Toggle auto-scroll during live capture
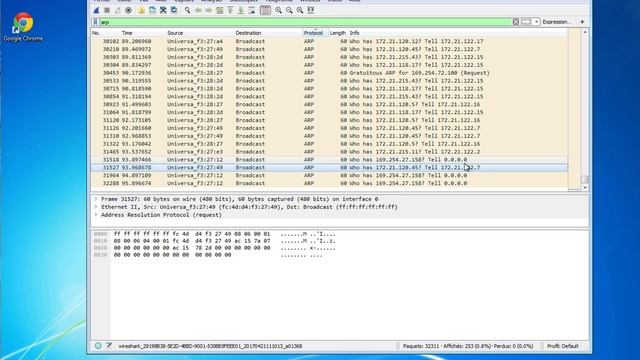Screen dimensions: 640x360 (x=252, y=10)
